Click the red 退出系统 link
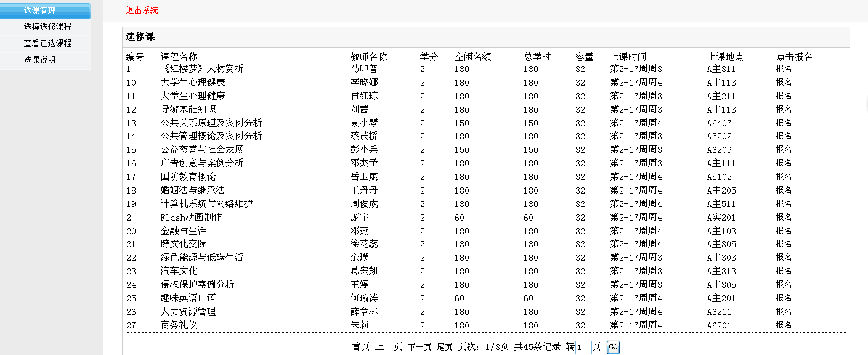The height and width of the screenshot is (355, 868). [x=142, y=10]
